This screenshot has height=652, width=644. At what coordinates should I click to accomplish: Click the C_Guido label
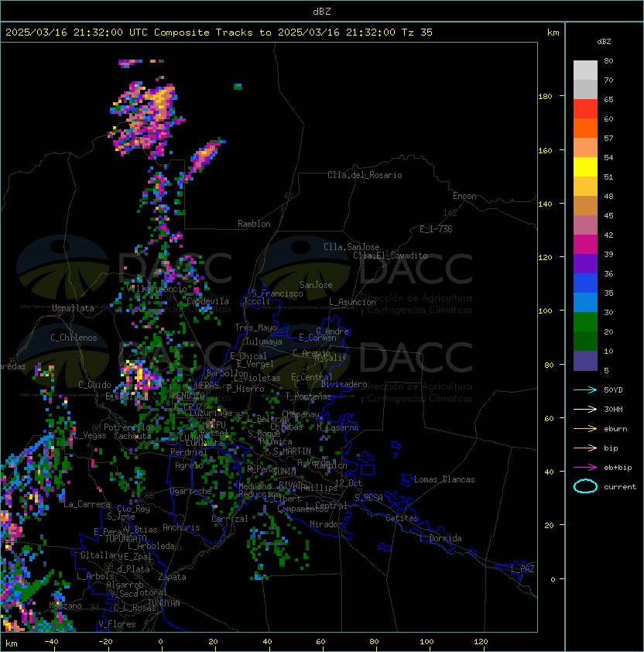pyautogui.click(x=94, y=385)
